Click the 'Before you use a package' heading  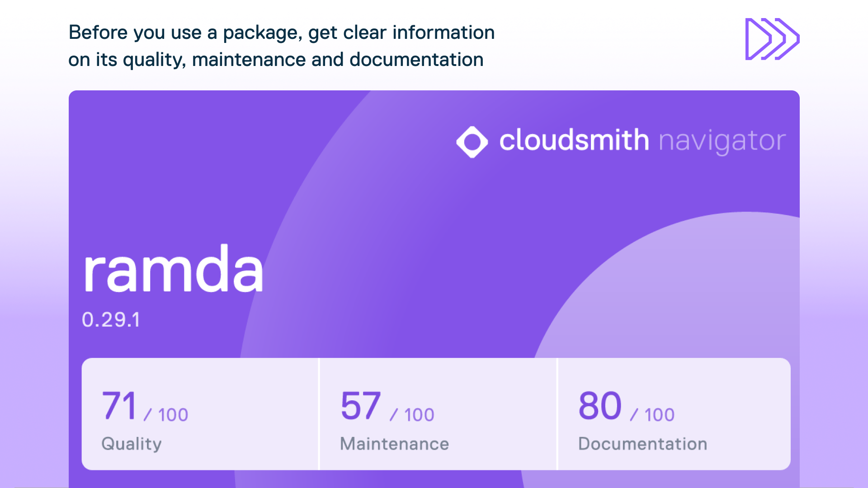click(281, 46)
